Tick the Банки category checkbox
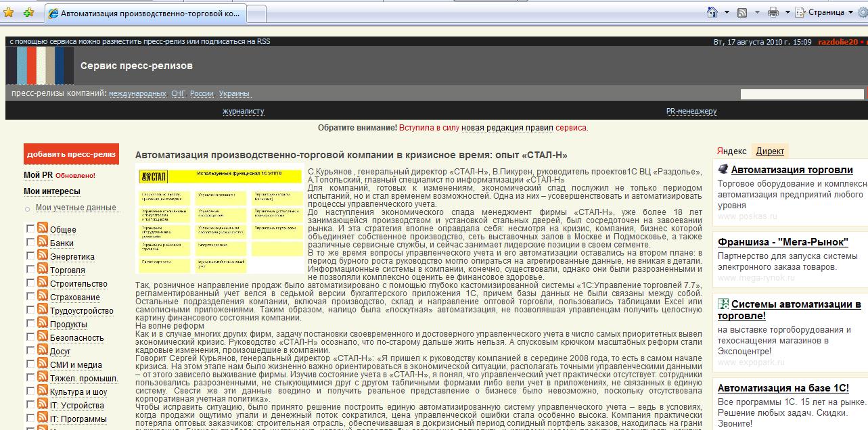This screenshot has width=868, height=430. pos(30,242)
